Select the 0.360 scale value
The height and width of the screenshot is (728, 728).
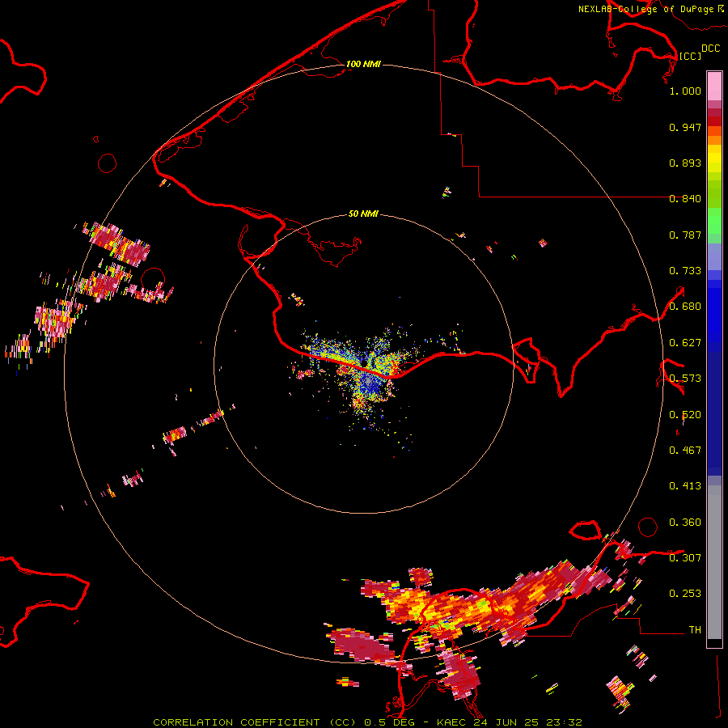click(x=685, y=523)
